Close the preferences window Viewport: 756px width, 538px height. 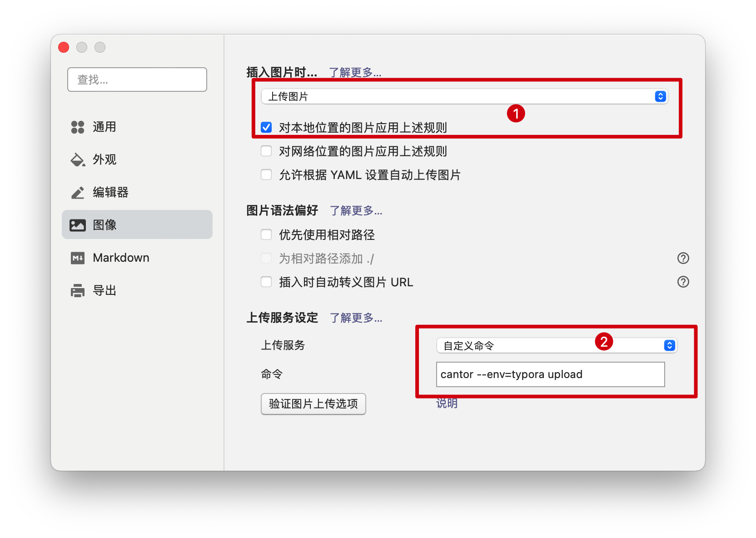64,47
